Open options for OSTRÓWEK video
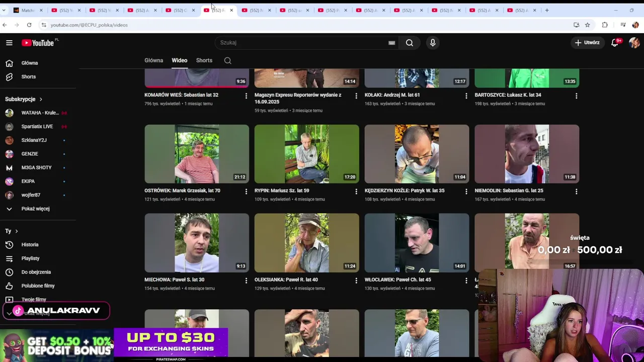This screenshot has height=362, width=644. [246, 191]
